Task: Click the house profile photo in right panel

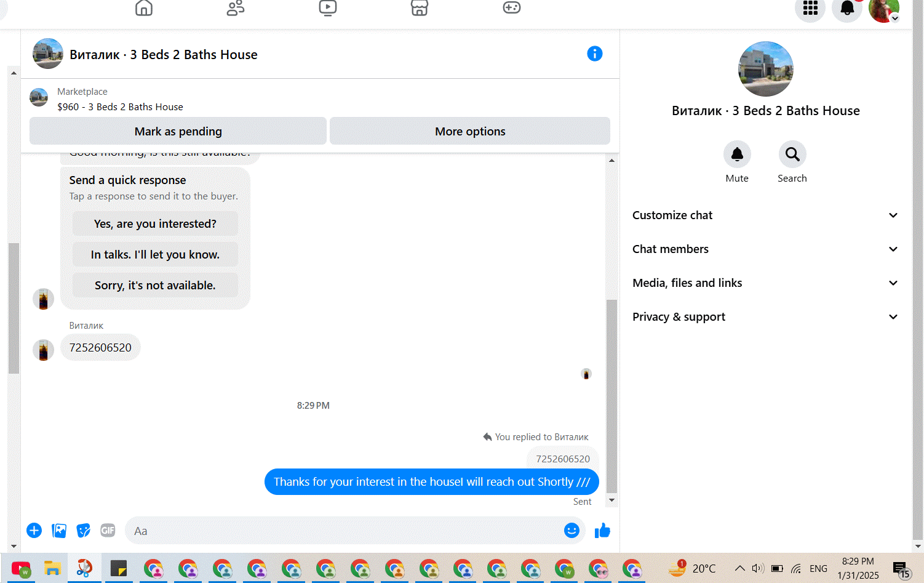Action: click(x=765, y=69)
